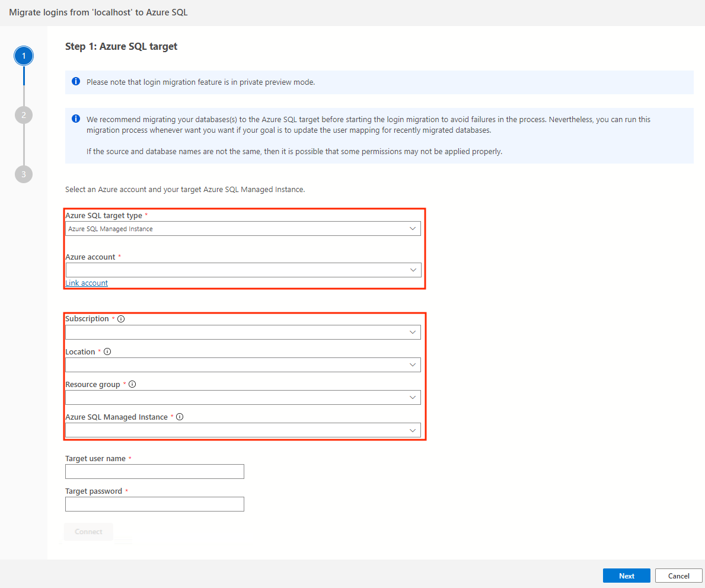The height and width of the screenshot is (588, 705).
Task: Click the Target password field
Action: [x=154, y=504]
